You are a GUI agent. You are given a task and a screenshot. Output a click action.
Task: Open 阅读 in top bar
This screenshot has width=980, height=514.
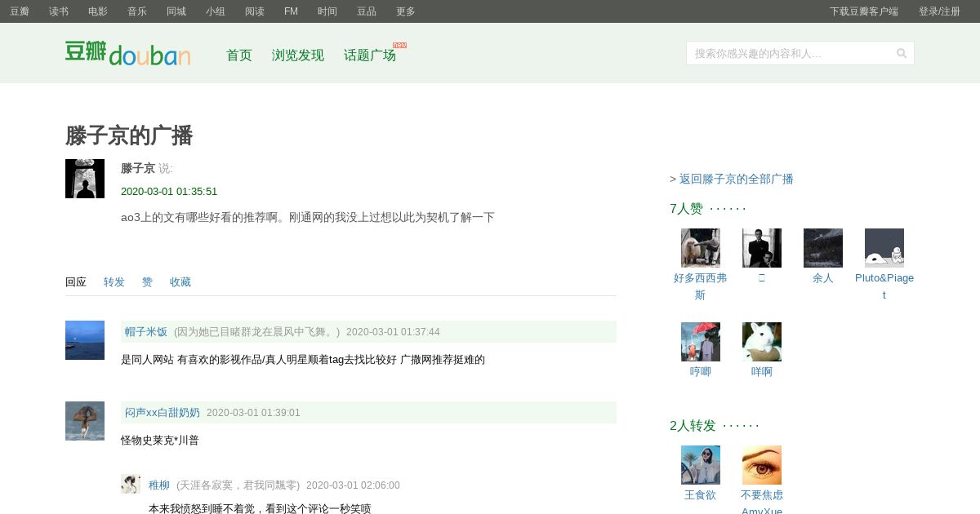(x=255, y=11)
